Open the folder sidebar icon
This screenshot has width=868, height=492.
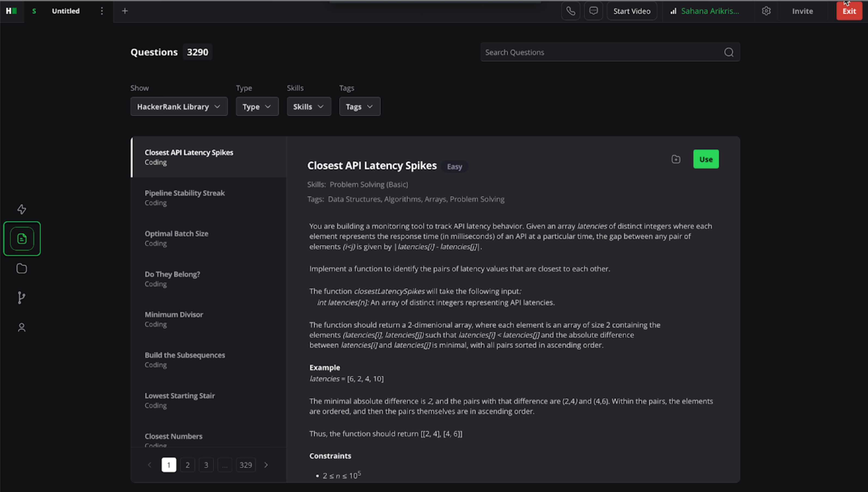[22, 268]
